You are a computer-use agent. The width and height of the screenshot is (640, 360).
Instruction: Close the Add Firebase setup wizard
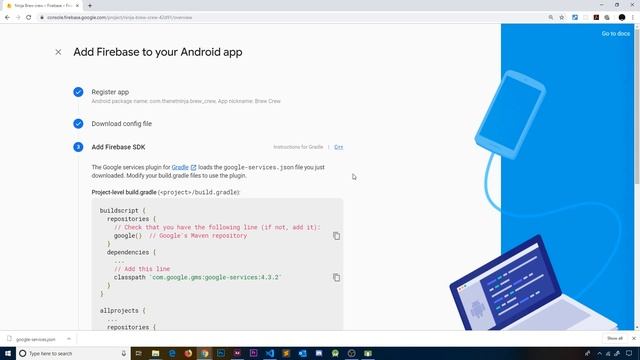coord(58,52)
